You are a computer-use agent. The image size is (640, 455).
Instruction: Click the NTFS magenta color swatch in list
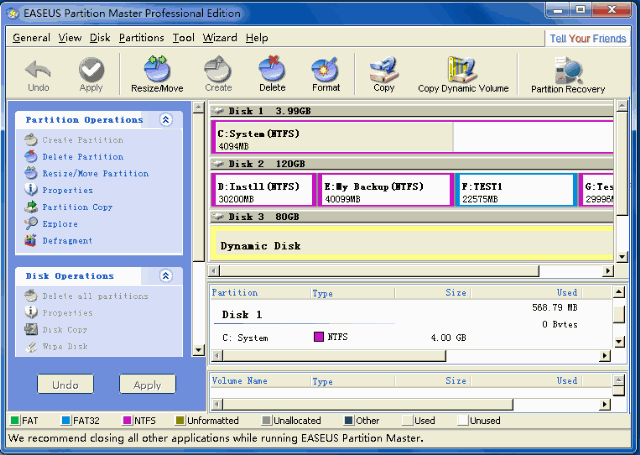319,337
